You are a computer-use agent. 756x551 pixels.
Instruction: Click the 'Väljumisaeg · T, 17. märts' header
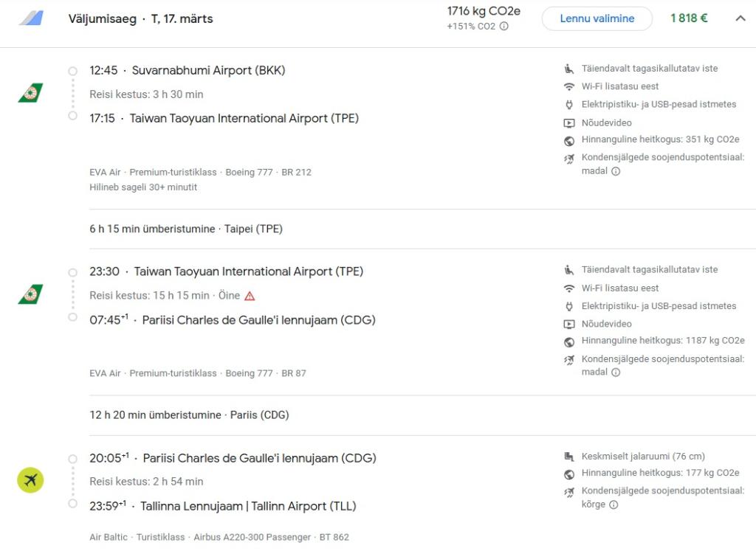coord(140,19)
